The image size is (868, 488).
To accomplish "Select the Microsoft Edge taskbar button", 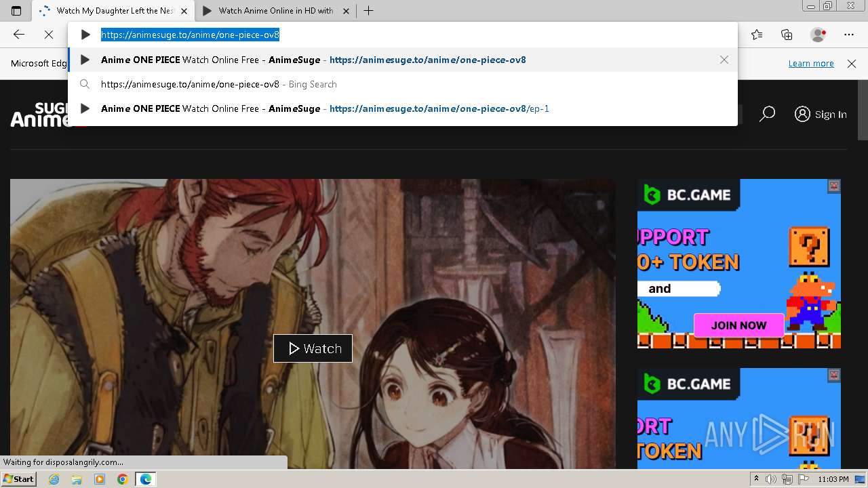I will pos(145,479).
